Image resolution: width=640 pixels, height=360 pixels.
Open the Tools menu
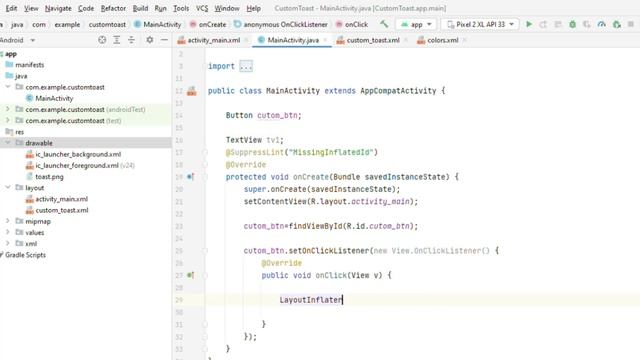tap(181, 8)
